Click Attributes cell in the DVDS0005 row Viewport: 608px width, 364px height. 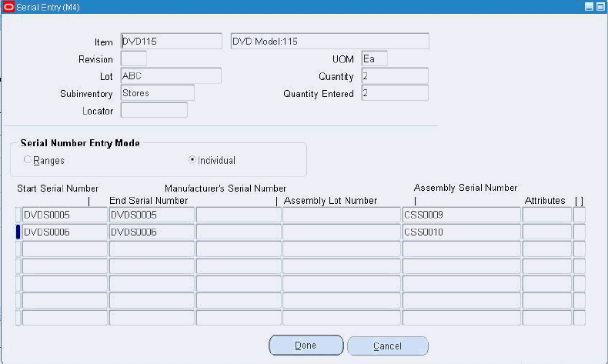(547, 215)
